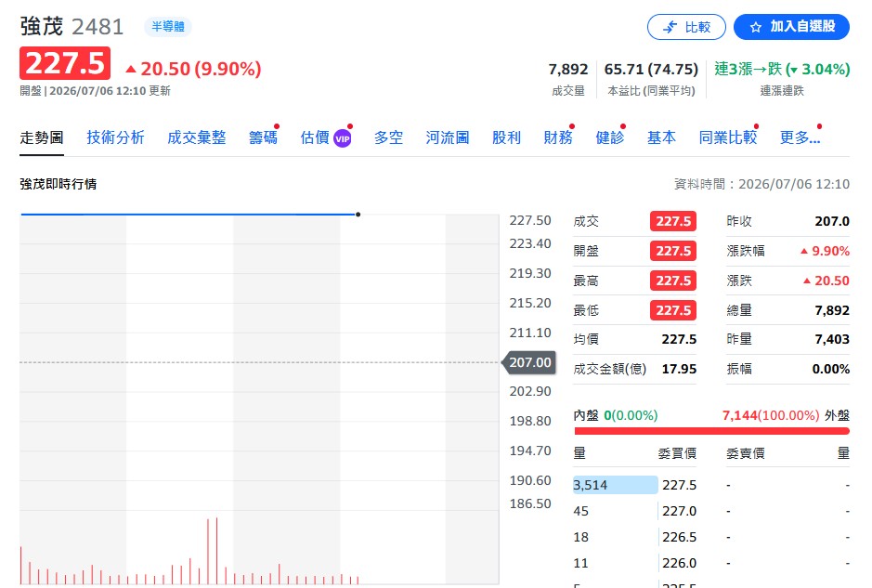The height and width of the screenshot is (588, 872).
Task: Open the 健診 tab
Action: pos(610,137)
